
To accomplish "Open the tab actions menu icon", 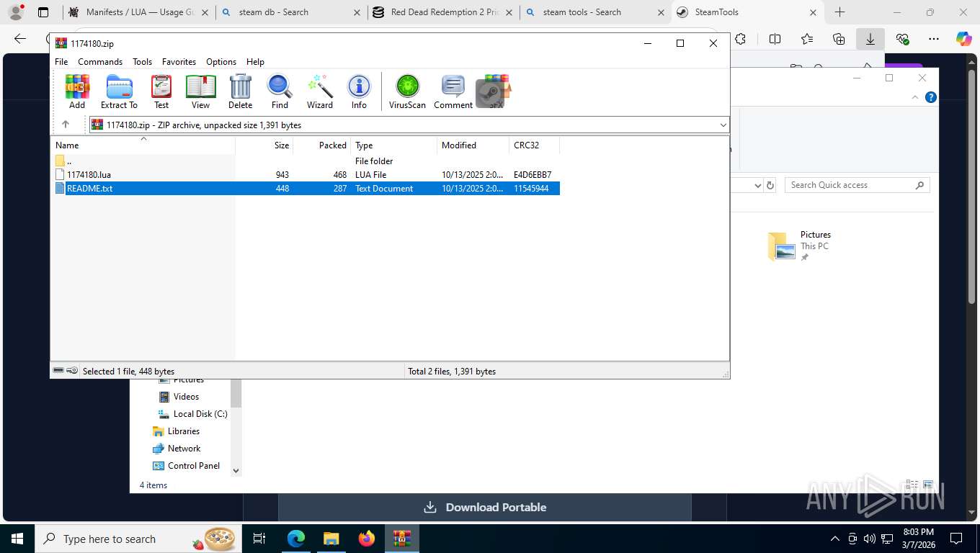I will (43, 12).
